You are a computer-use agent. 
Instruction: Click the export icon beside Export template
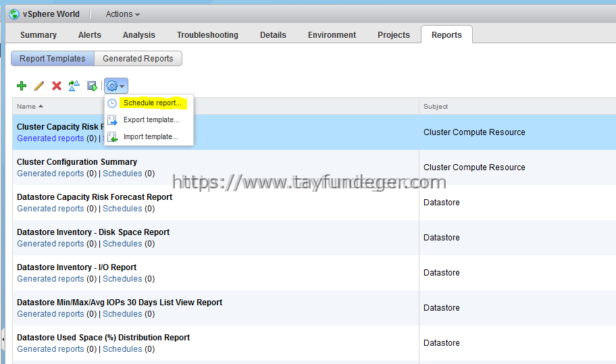click(x=112, y=120)
